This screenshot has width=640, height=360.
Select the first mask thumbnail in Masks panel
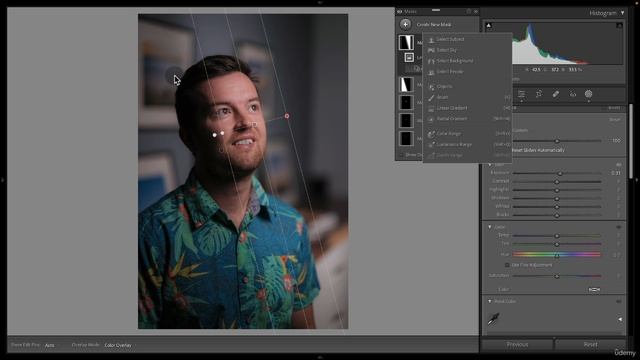406,42
